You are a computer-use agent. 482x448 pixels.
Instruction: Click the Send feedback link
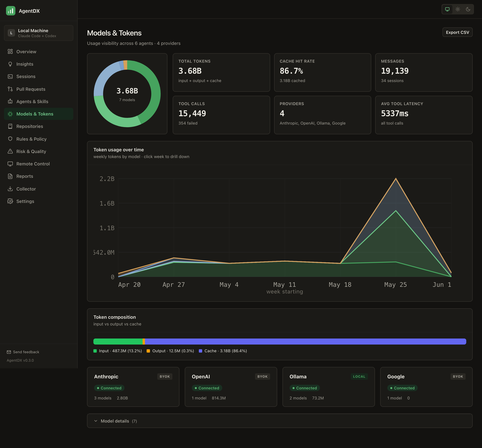click(x=23, y=352)
